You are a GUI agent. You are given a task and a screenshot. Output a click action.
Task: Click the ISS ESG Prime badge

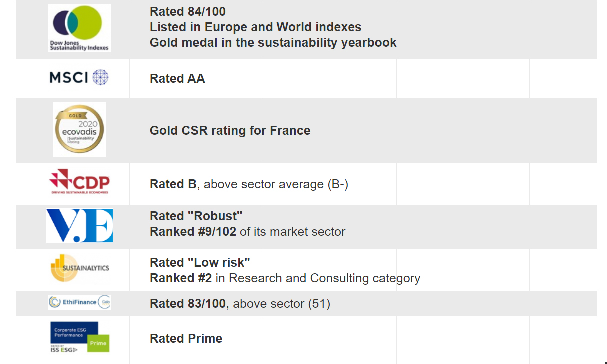click(79, 337)
